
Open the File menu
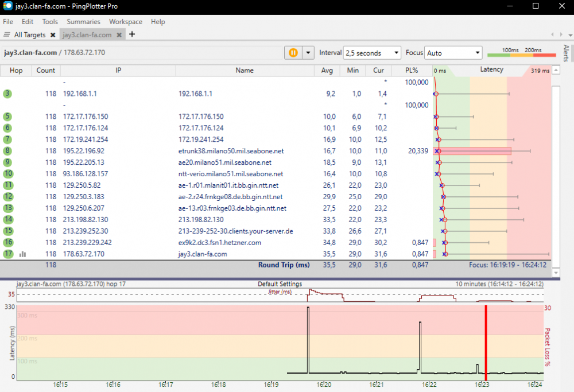[x=8, y=22]
